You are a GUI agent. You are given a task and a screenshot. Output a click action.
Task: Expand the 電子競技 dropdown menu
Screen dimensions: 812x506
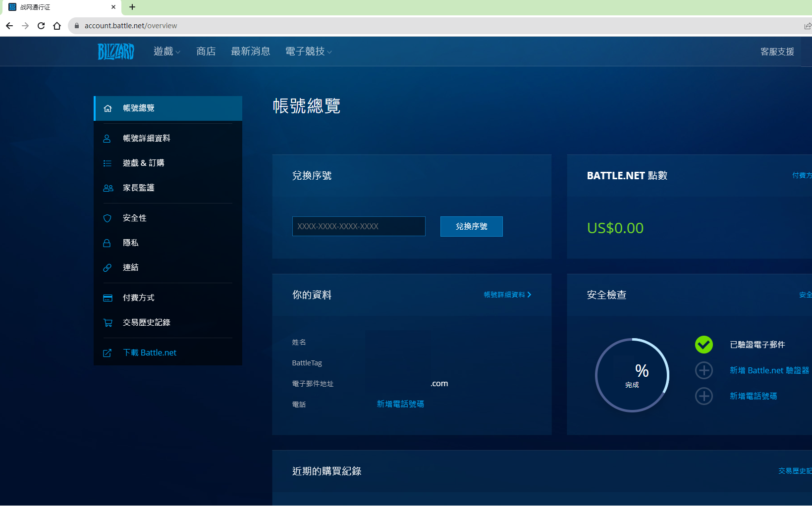[x=308, y=51]
